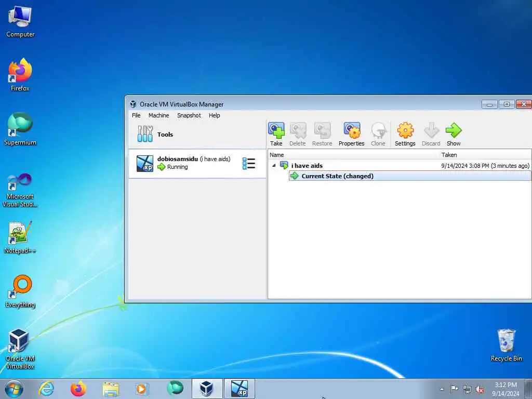The width and height of the screenshot is (532, 399).
Task: Open the Machine menu
Action: (x=159, y=115)
